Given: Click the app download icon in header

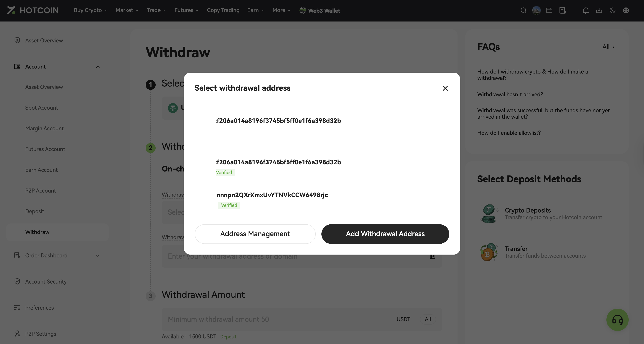Looking at the screenshot, I should 599,11.
